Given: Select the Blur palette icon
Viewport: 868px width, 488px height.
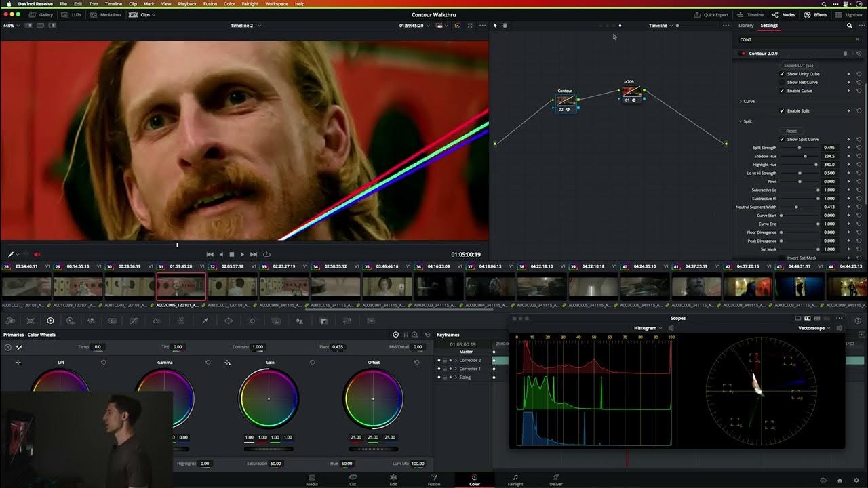Looking at the screenshot, I should coord(299,320).
